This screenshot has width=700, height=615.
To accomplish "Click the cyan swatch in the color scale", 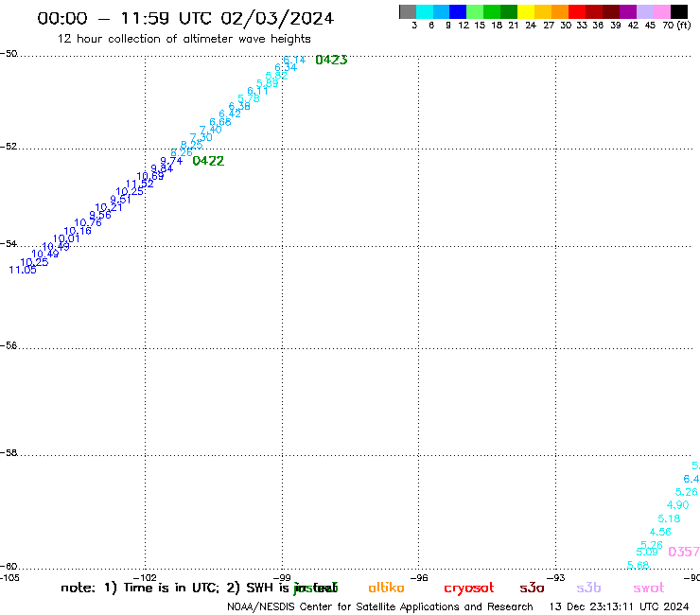I will pos(425,11).
